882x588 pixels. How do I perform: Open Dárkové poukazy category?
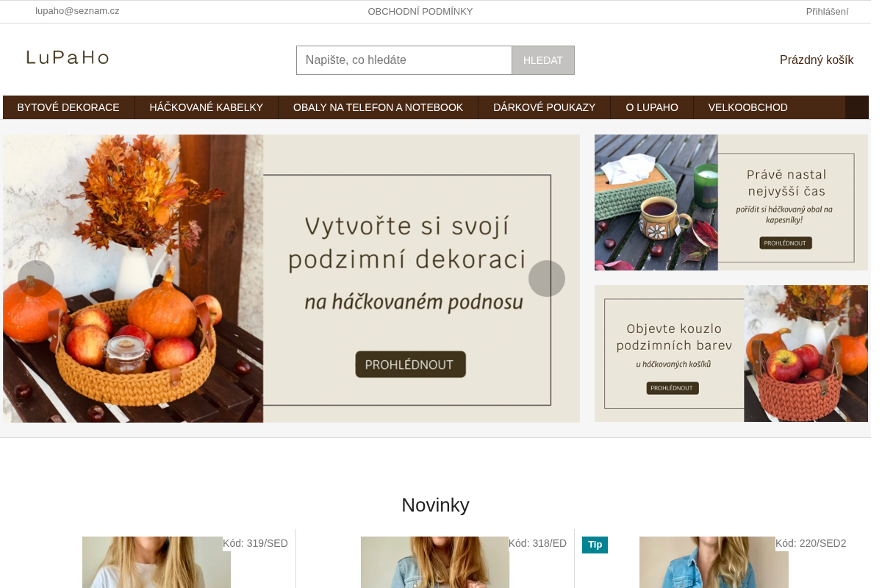544,107
